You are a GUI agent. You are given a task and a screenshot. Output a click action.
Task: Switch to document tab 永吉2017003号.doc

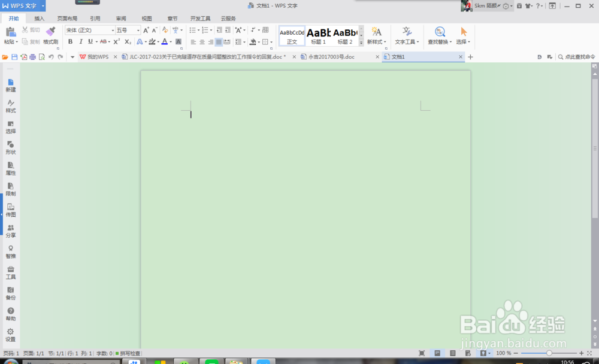click(x=340, y=57)
